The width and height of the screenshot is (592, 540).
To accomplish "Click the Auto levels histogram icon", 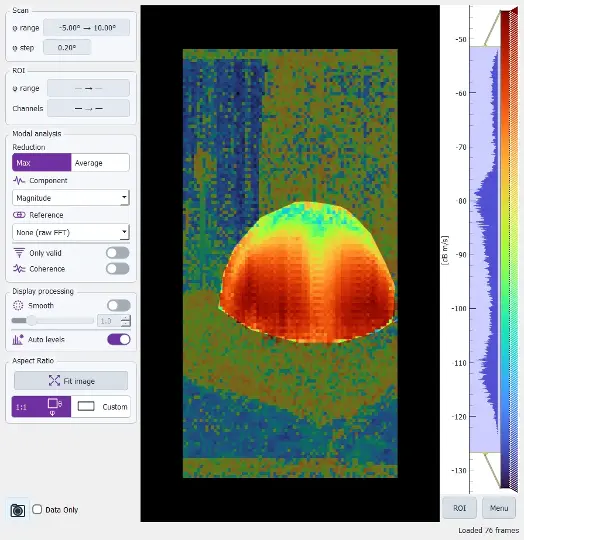I will click(x=18, y=339).
